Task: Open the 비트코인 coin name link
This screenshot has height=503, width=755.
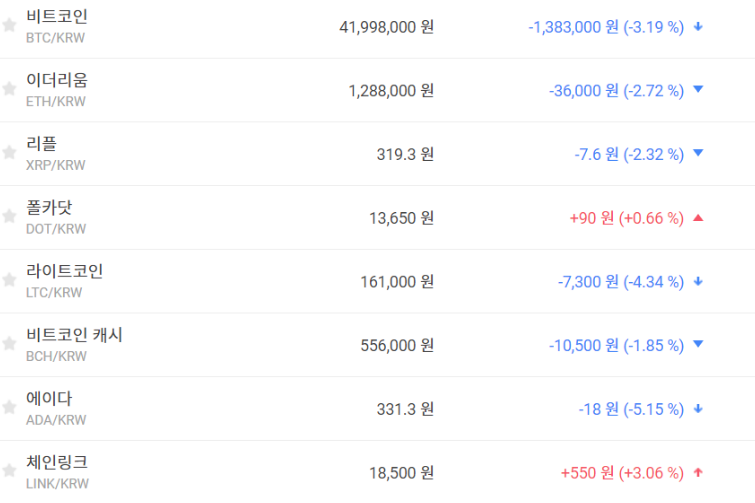Action: point(57,17)
